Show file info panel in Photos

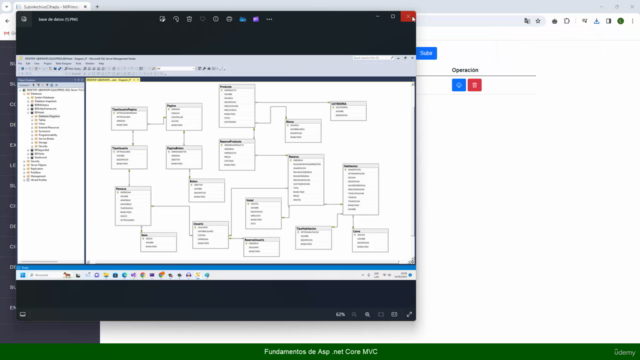pyautogui.click(x=216, y=19)
